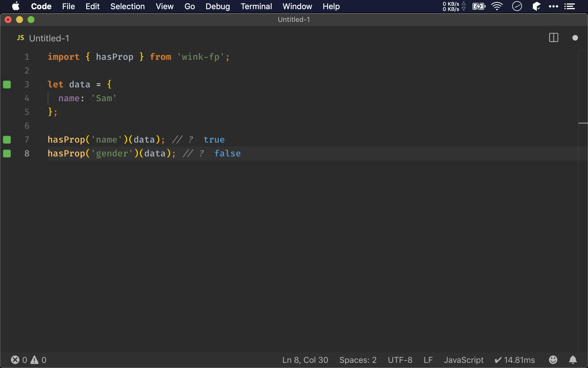588x368 pixels.
Task: Open the Debug menu
Action: pos(218,6)
